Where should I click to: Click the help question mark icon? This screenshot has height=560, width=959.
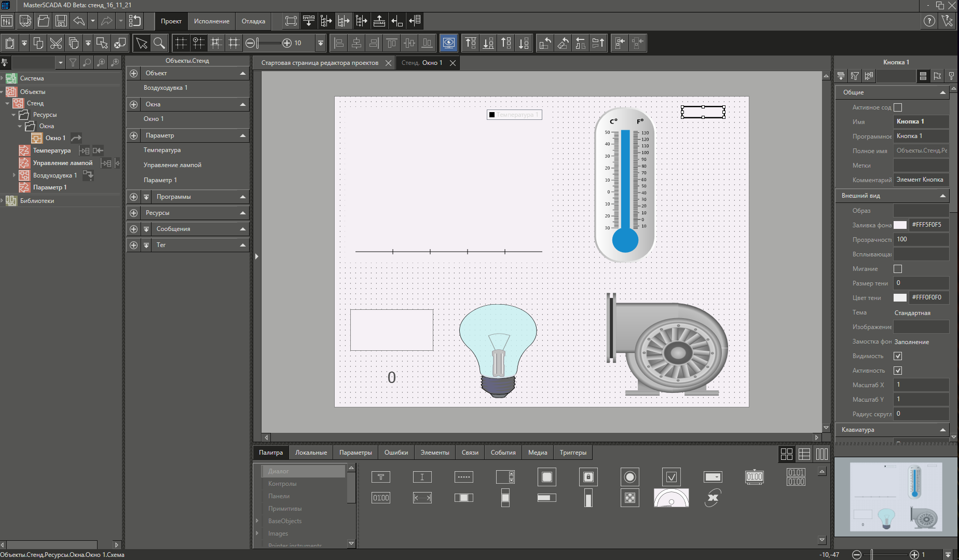(929, 21)
